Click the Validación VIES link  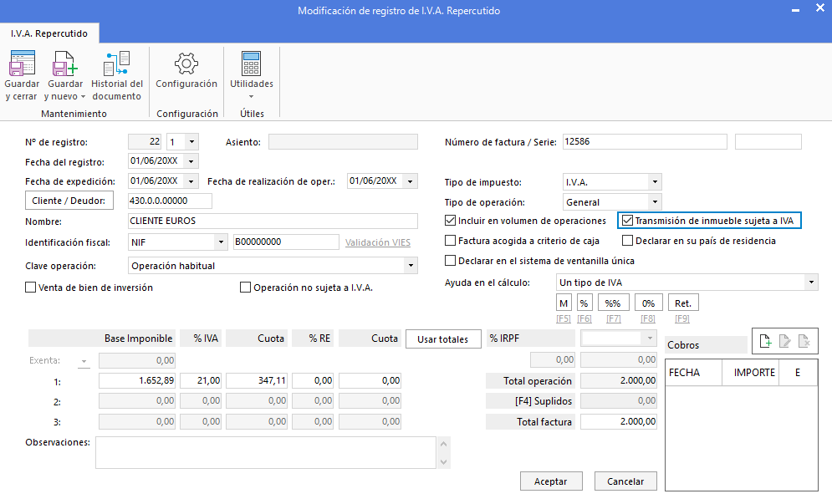pyautogui.click(x=378, y=242)
